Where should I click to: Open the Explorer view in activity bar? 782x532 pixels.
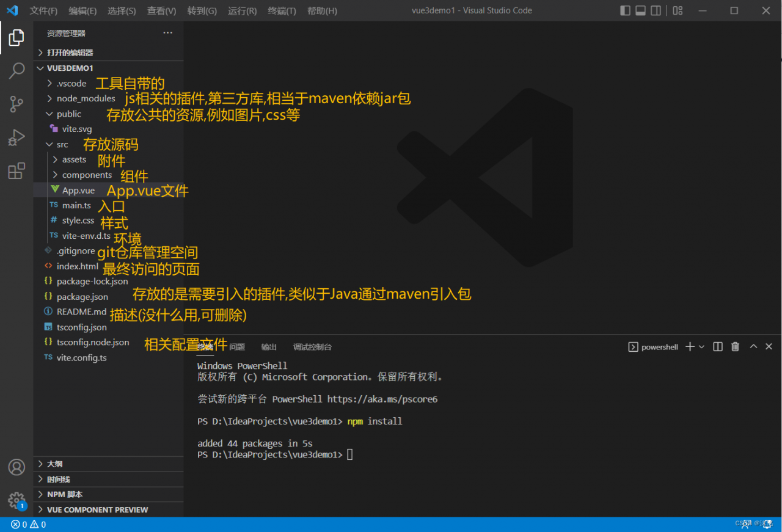(16, 38)
